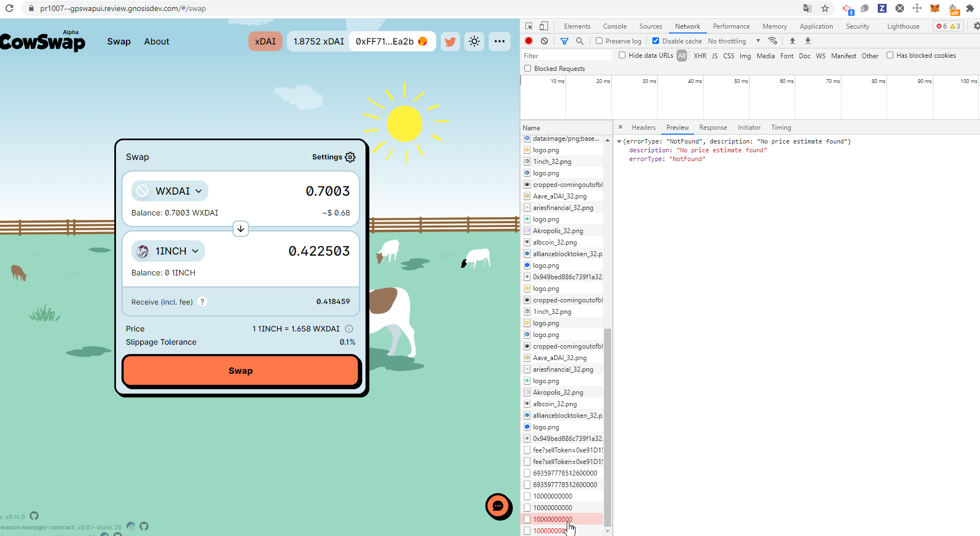Select the All request type filter
This screenshot has width=980, height=536.
coord(682,56)
